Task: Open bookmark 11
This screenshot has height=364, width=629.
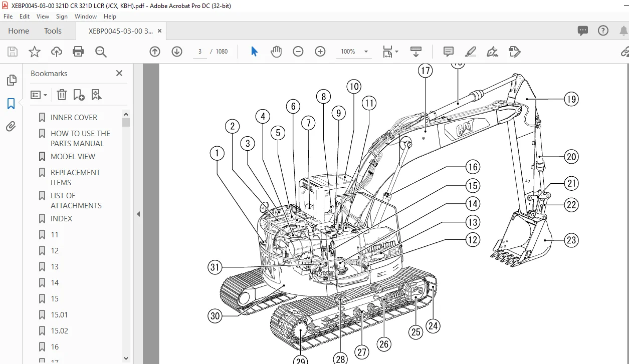Action: 54,234
